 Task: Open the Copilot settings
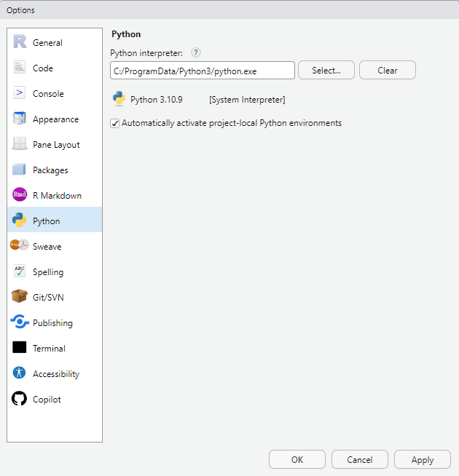pos(55,400)
